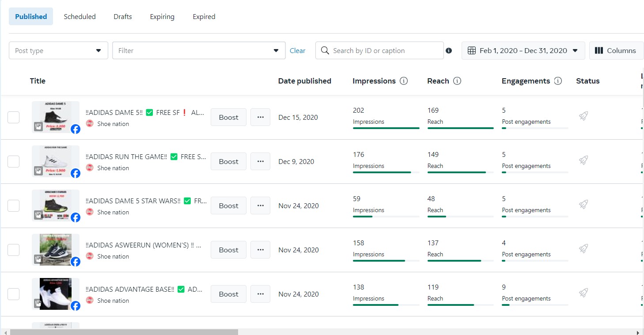Click Facebook icon on DAME 5 STAR WARS thumbnail
The image size is (644, 335).
tap(76, 217)
